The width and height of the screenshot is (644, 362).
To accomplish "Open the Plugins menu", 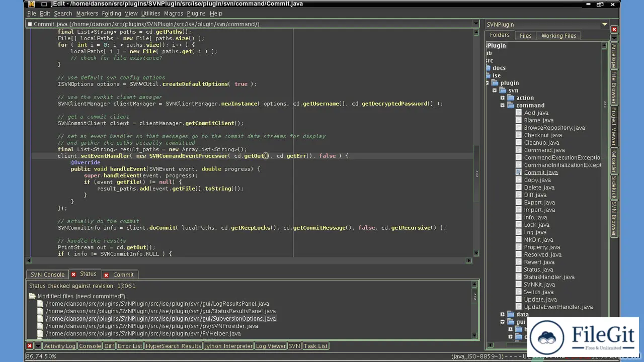I will [196, 14].
